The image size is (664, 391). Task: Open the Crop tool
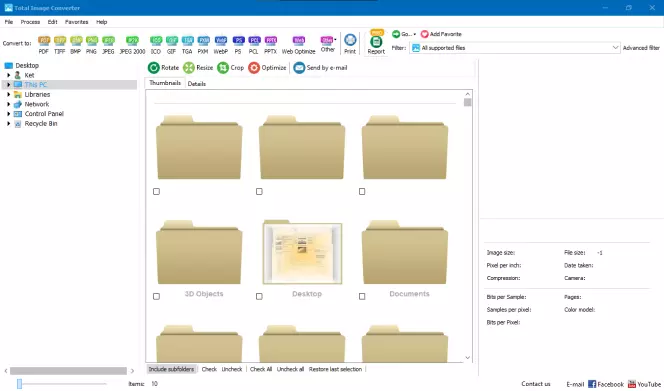coord(223,68)
